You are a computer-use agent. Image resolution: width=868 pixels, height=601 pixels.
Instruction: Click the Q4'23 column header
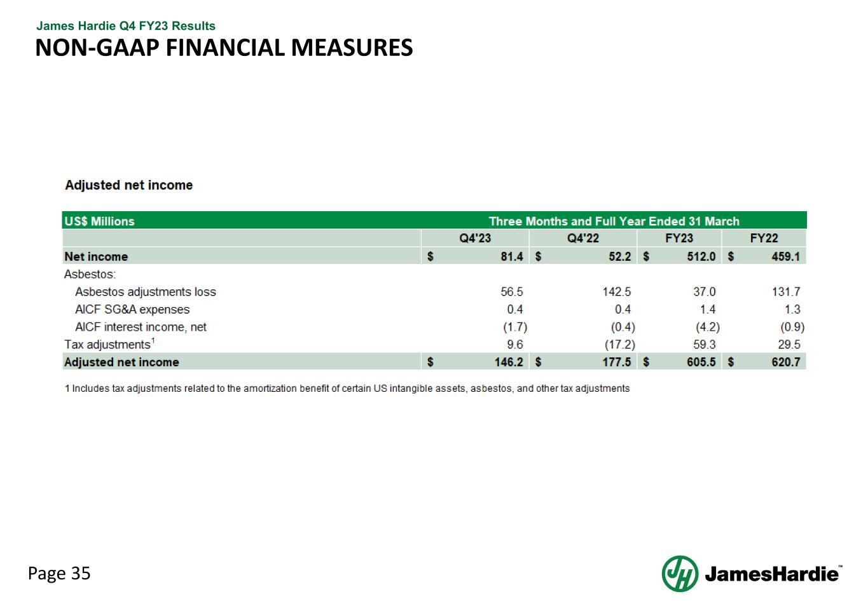pyautogui.click(x=475, y=238)
